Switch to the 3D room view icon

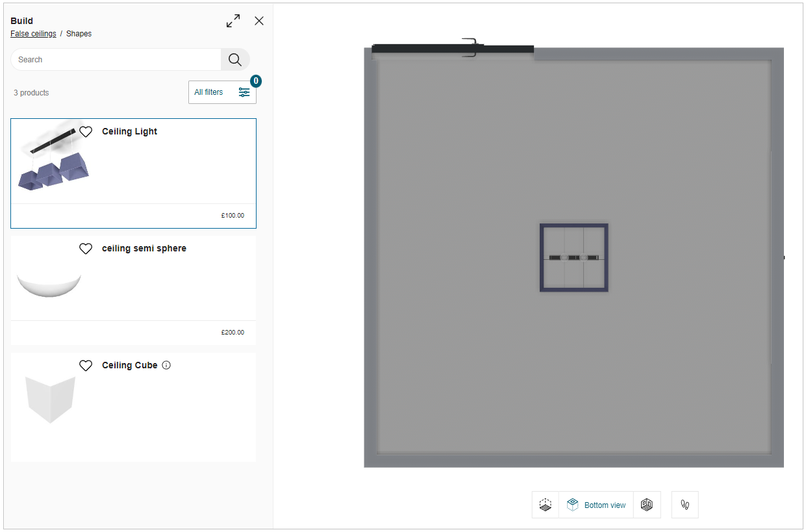(647, 505)
